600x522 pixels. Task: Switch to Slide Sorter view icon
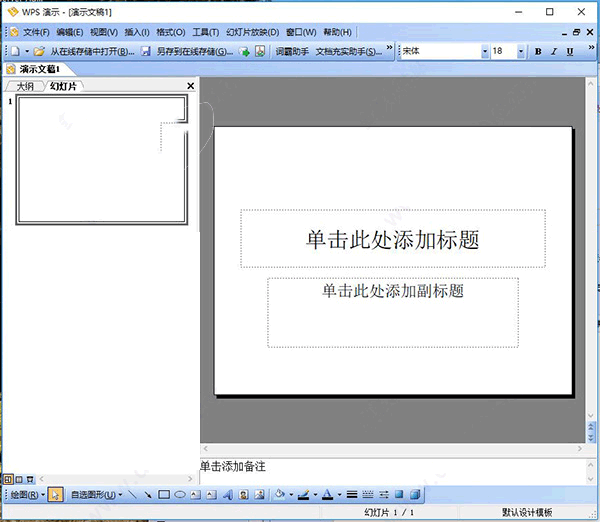click(x=19, y=479)
